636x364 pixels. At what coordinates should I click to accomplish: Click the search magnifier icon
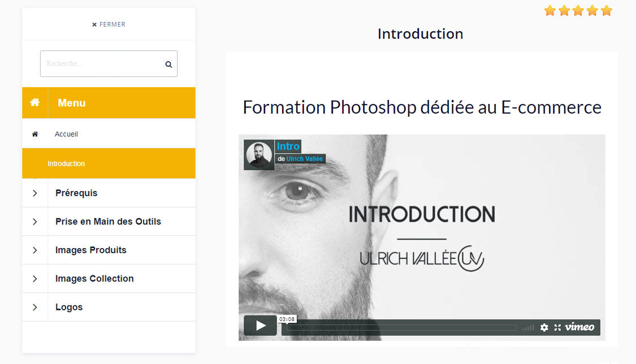point(168,64)
